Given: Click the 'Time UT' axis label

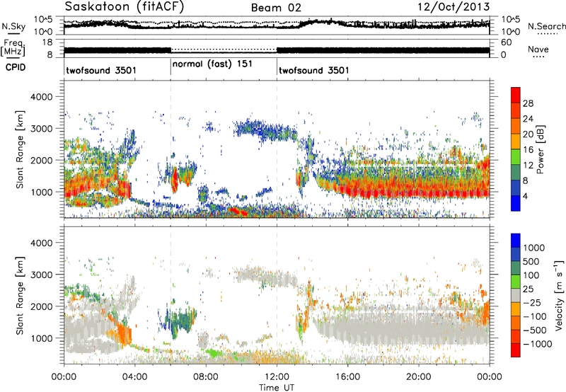Looking at the screenshot, I should [277, 387].
